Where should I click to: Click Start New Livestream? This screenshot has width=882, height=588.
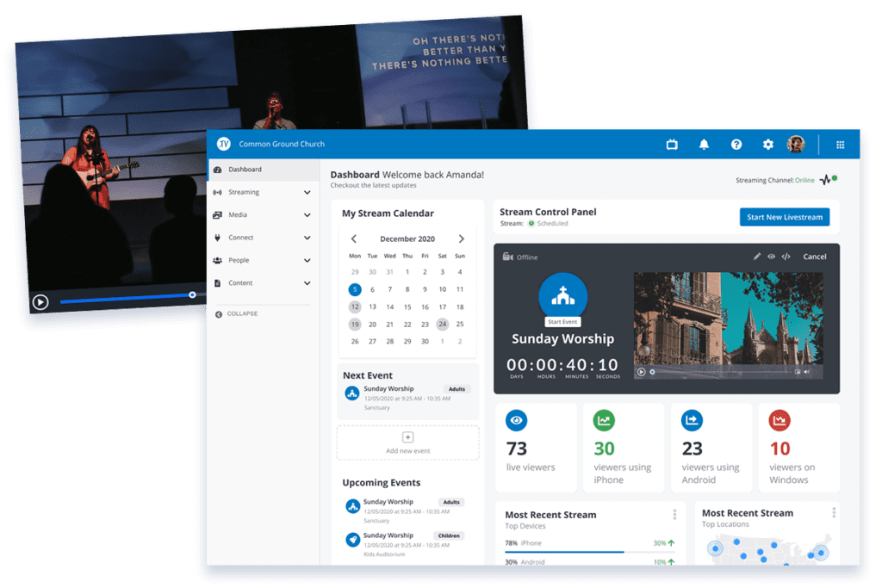click(x=784, y=217)
